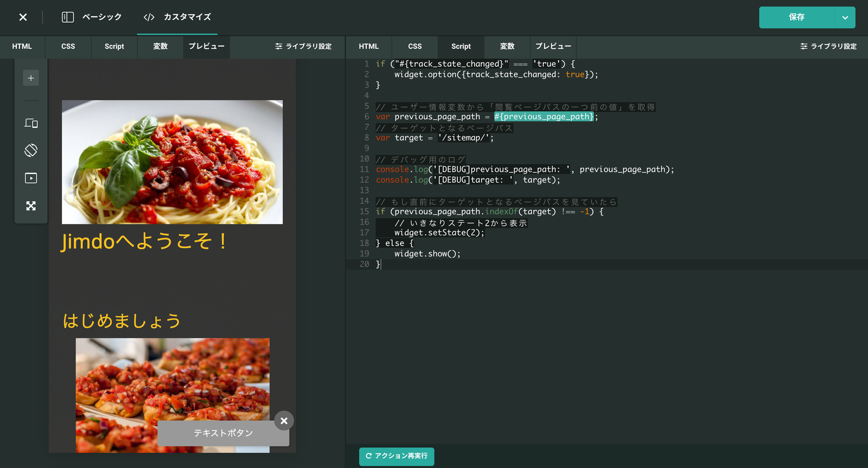The image size is (868, 468).
Task: Click the } else { line
Action: 395,243
